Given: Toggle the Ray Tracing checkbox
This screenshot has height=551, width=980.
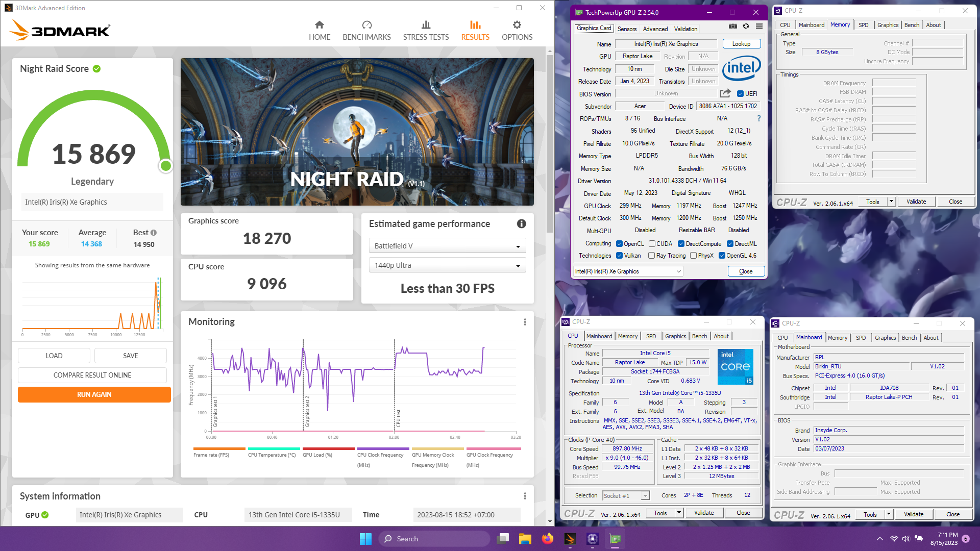Looking at the screenshot, I should (x=651, y=256).
